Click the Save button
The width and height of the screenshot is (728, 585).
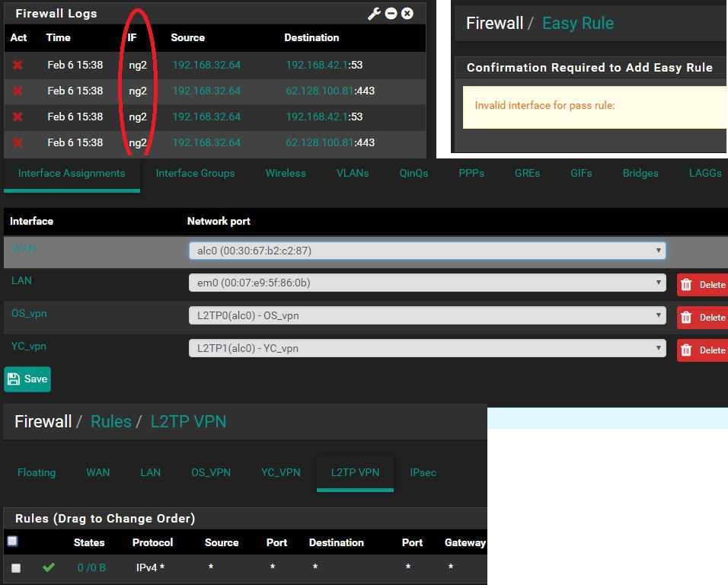(x=27, y=379)
